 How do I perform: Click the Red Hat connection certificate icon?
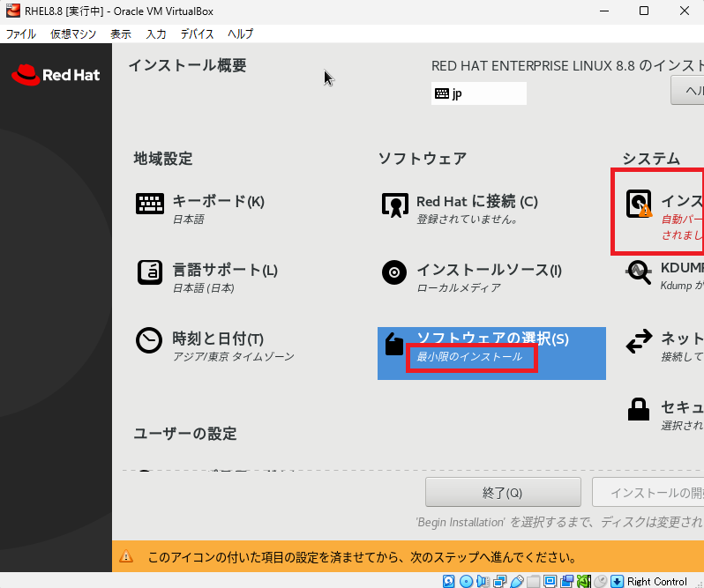[395, 205]
